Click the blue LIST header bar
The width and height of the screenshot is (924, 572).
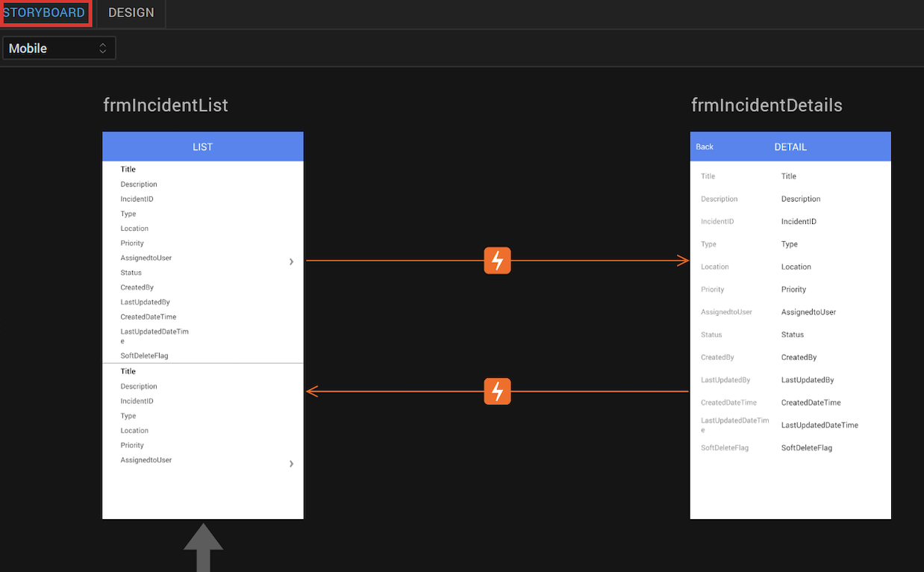coord(203,147)
